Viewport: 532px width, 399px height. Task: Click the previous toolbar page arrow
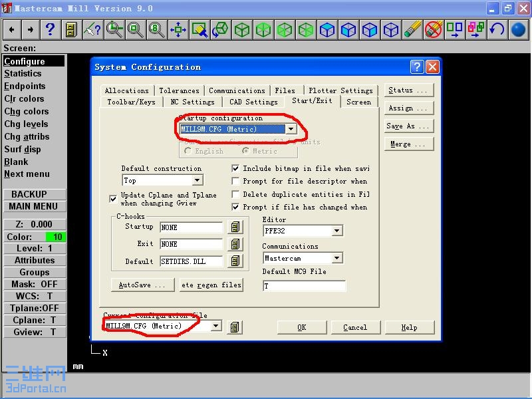pos(12,30)
